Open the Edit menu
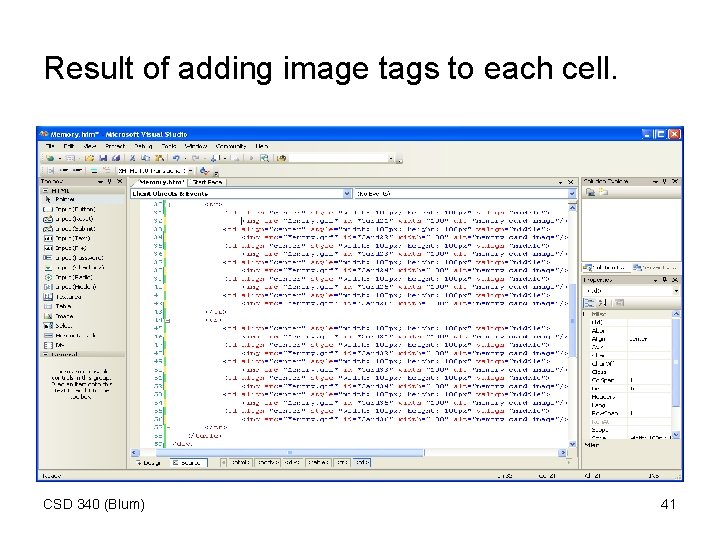This screenshot has height=540, width=720. click(69, 146)
